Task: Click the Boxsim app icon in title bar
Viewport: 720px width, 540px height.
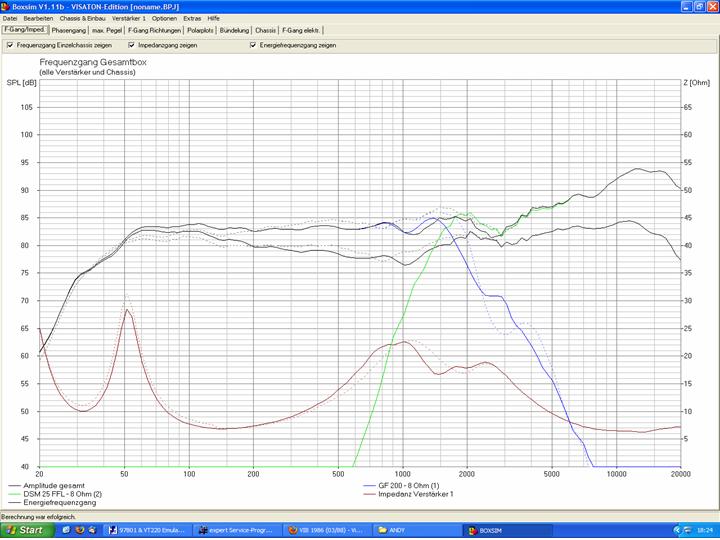Action: coord(6,6)
